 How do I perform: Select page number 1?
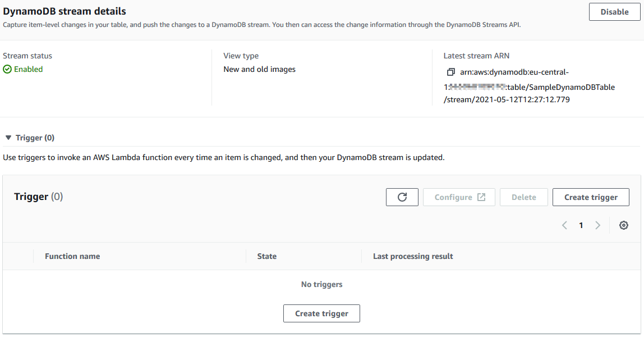click(581, 225)
